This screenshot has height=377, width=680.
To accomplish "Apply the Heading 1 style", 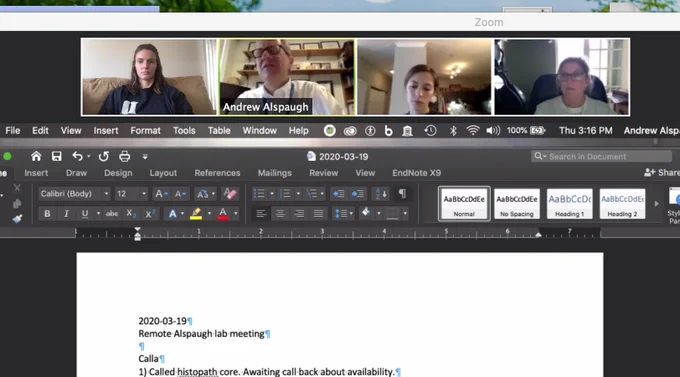I will pyautogui.click(x=569, y=203).
